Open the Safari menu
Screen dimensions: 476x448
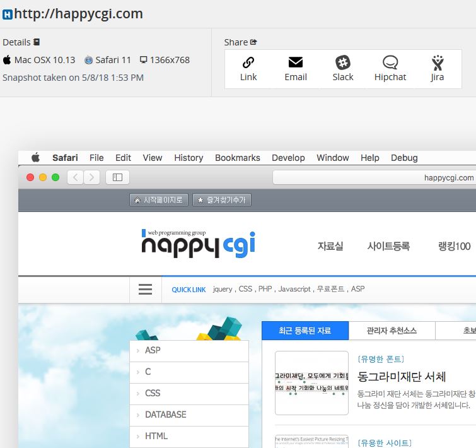click(65, 158)
